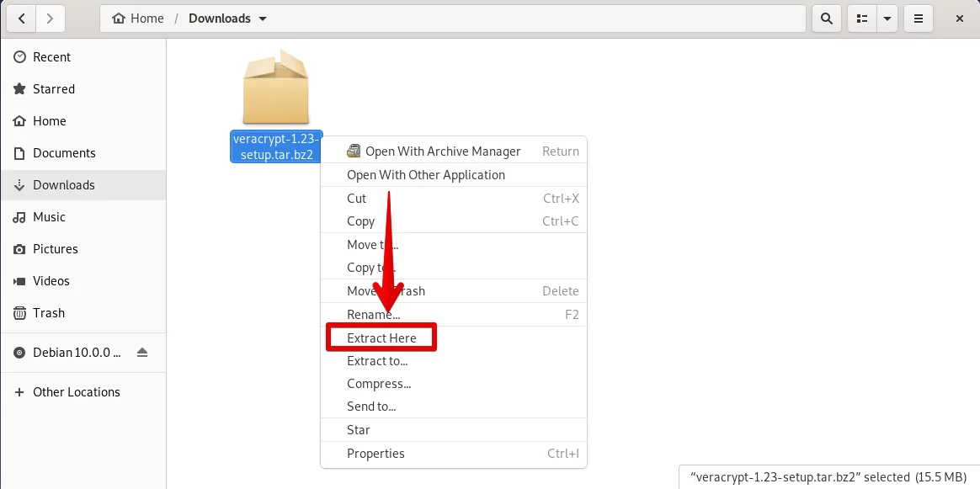Select Star in the context menu
The height and width of the screenshot is (489, 980).
(454, 430)
